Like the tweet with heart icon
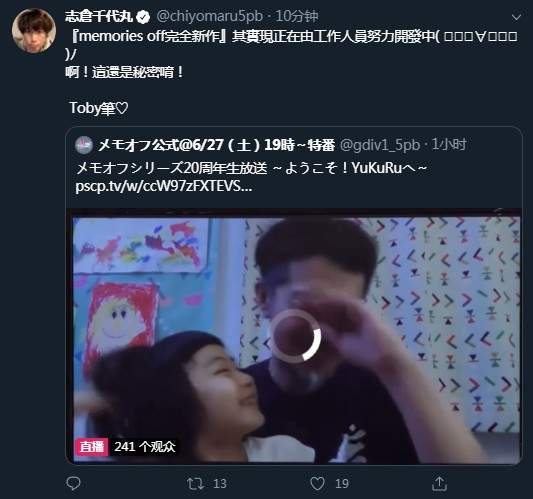533x499 pixels. (x=317, y=483)
